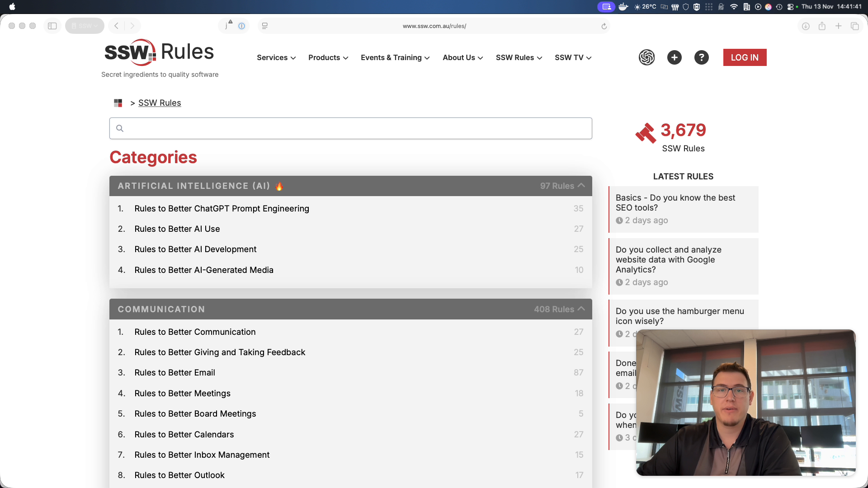Open the reader view icon in address bar
Viewport: 868px width, 488px height.
coord(265,26)
